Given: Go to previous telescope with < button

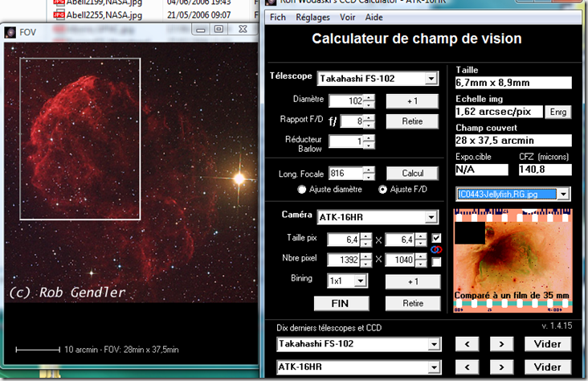Looking at the screenshot, I should point(468,344).
